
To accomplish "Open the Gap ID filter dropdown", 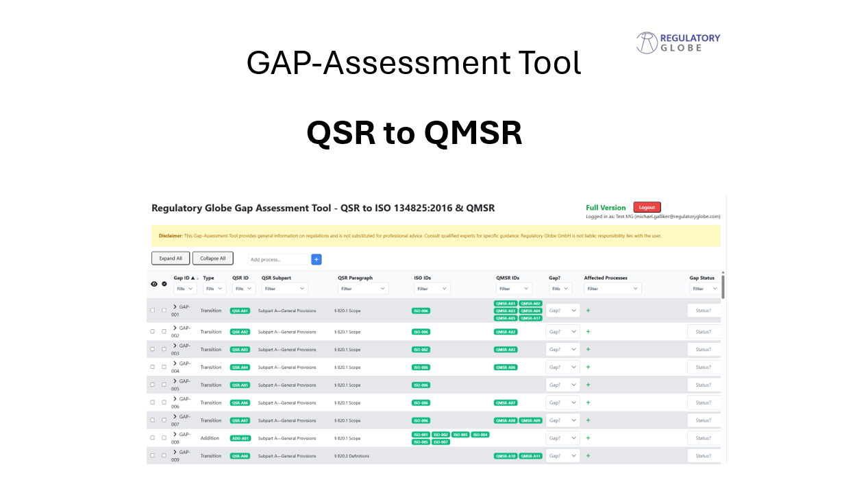I will point(185,289).
